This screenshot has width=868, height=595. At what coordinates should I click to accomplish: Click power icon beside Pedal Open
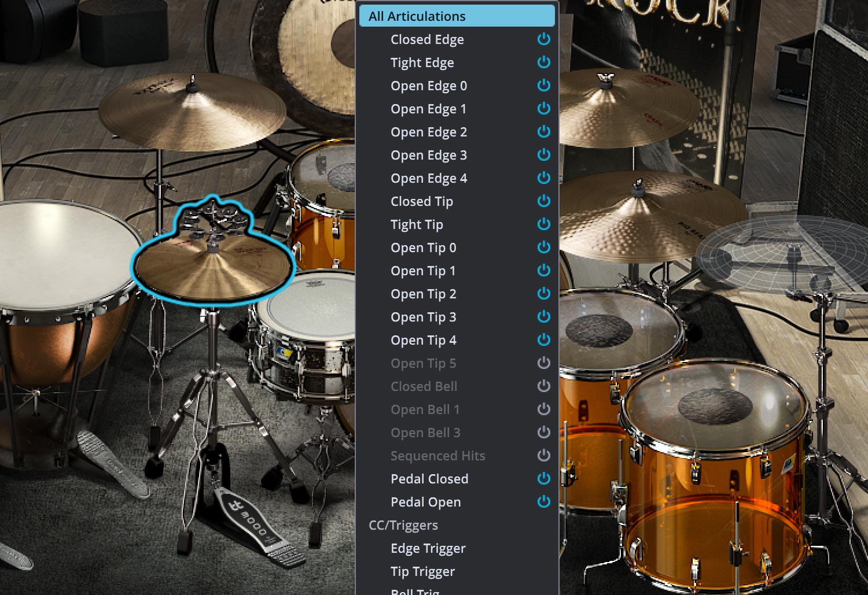[x=543, y=502]
